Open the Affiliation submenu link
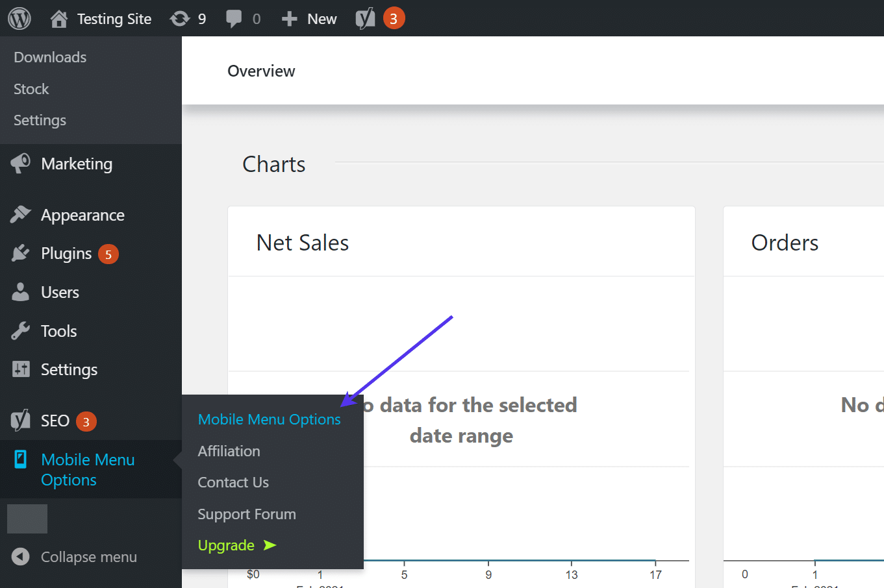This screenshot has height=588, width=884. [x=229, y=451]
